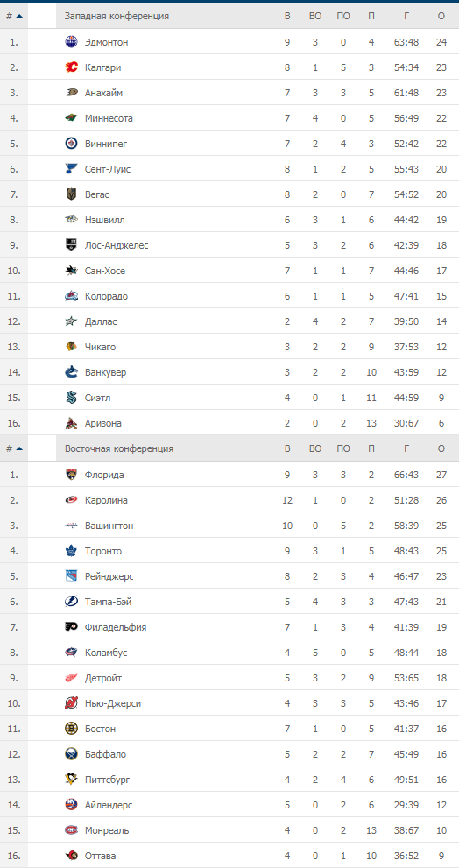This screenshot has width=459, height=868.
Task: Open the Каролина team link
Action: (106, 500)
